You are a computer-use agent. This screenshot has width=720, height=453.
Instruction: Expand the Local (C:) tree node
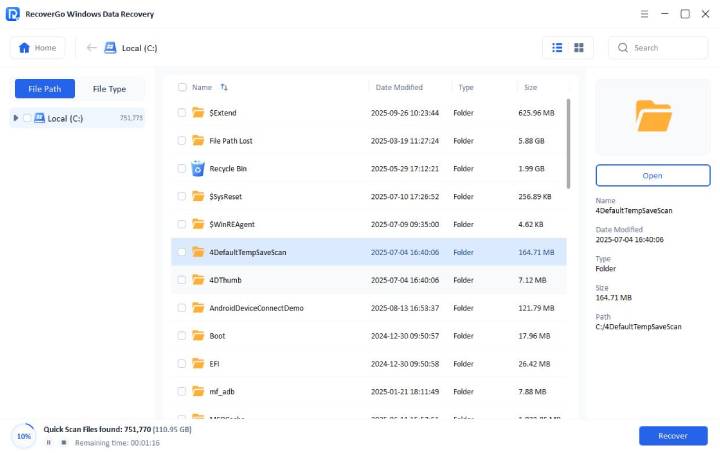point(16,118)
